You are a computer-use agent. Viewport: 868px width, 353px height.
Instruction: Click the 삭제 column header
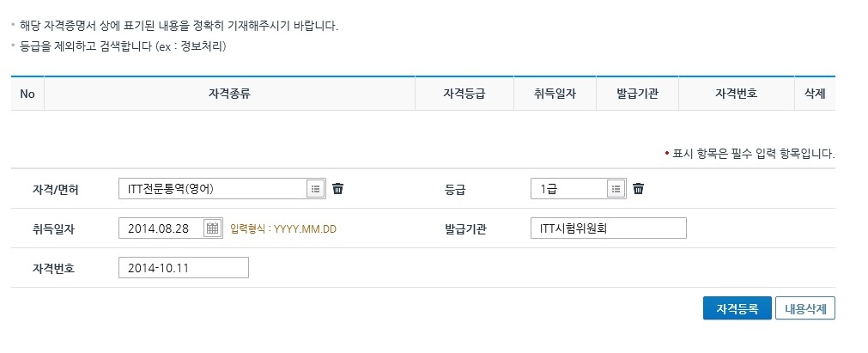pyautogui.click(x=815, y=94)
